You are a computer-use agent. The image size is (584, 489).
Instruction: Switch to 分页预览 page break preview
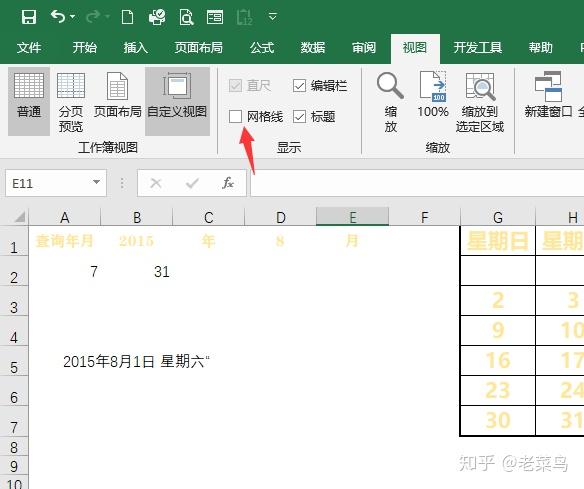coord(71,102)
